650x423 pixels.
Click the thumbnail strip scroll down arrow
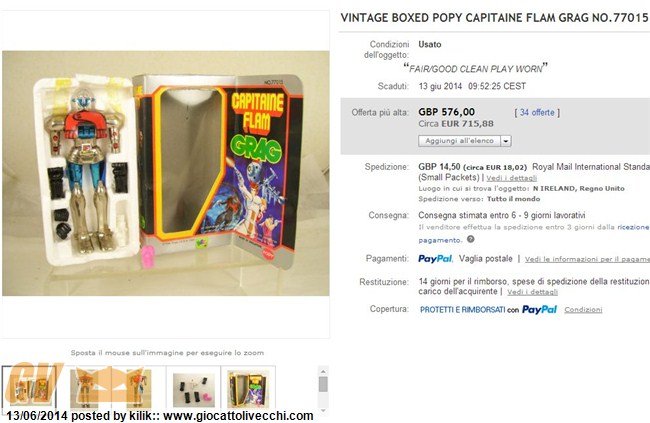(x=323, y=411)
